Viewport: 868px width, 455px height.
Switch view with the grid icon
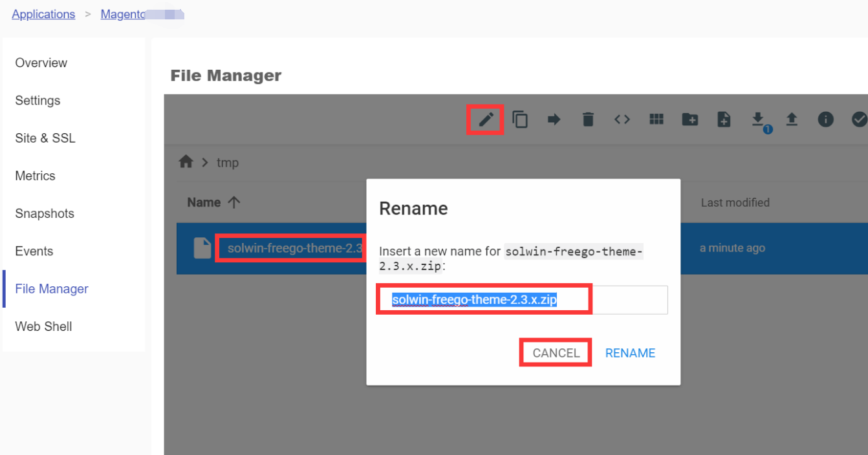pos(656,120)
